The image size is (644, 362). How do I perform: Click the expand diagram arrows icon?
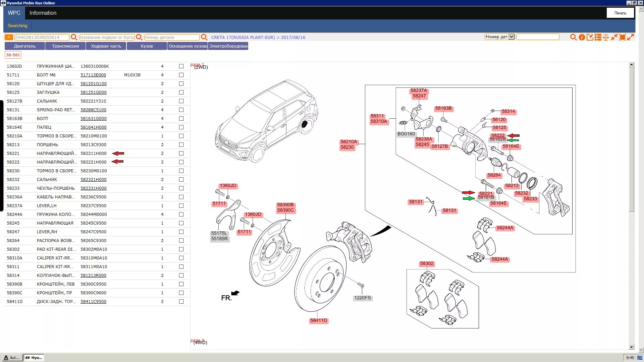pos(631,37)
